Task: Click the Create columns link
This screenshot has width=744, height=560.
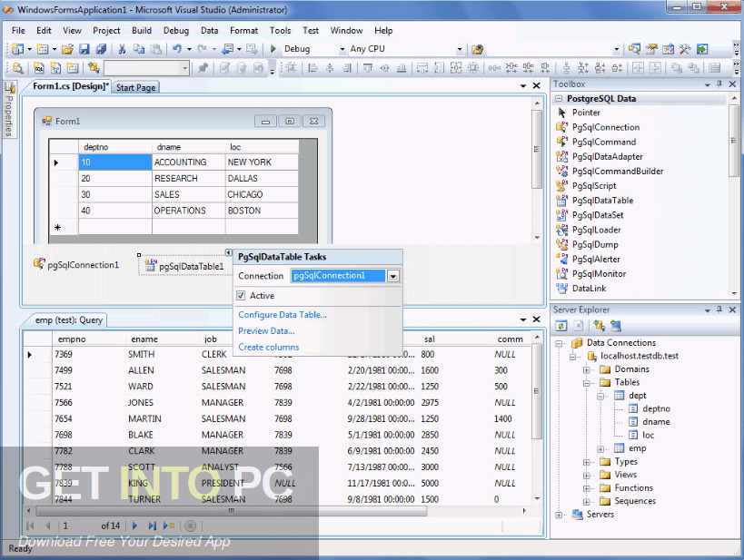Action: click(x=269, y=347)
